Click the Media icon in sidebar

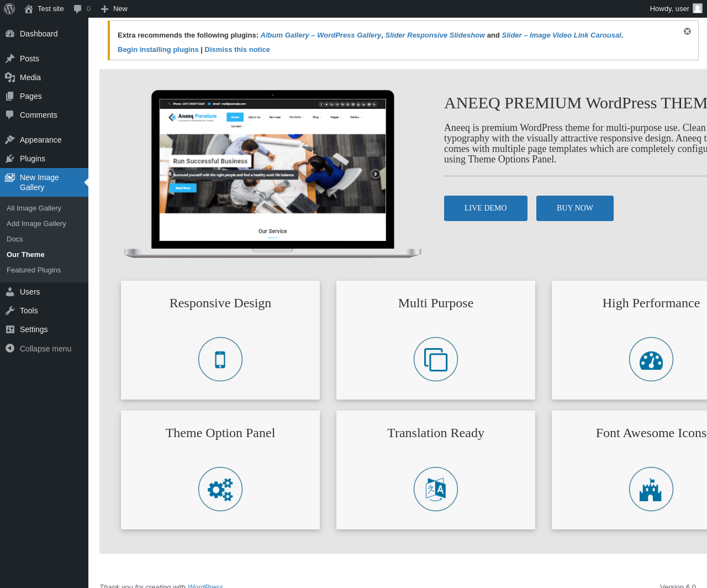(x=10, y=77)
